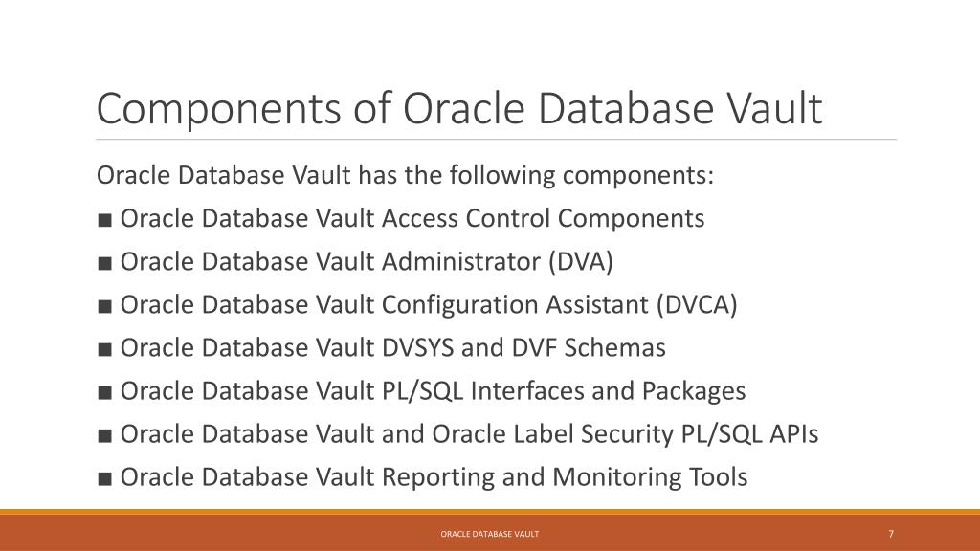Click the bullet marker before Reporting and Monitoring Tools
Image resolution: width=980 pixels, height=551 pixels.
[x=105, y=478]
